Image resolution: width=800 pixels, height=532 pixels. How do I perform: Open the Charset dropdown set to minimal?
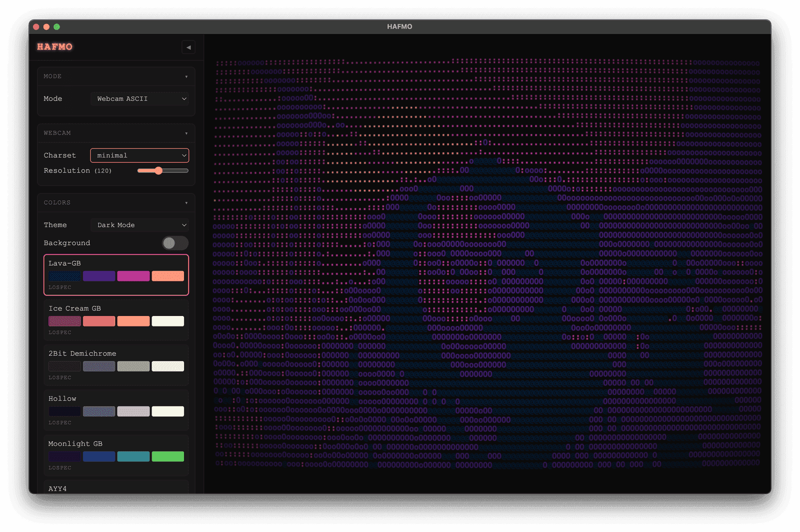click(139, 155)
